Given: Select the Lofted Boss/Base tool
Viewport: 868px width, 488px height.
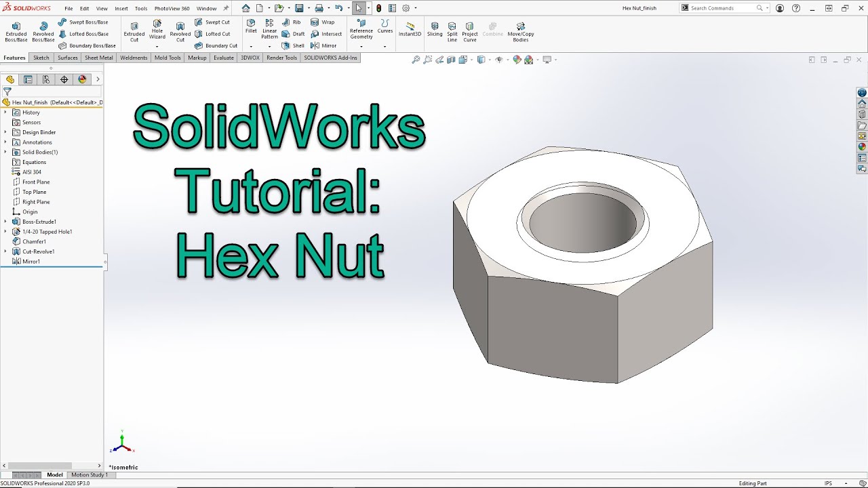Looking at the screenshot, I should [83, 34].
